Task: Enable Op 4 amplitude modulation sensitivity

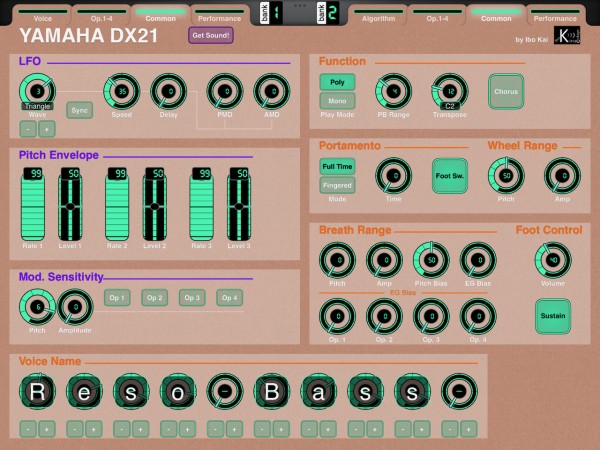Action: click(x=230, y=298)
